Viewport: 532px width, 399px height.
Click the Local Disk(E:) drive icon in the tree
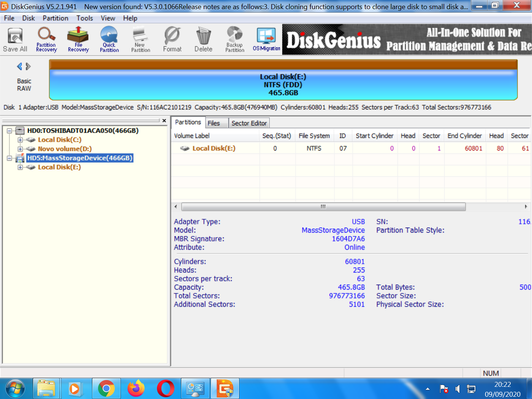click(x=31, y=167)
